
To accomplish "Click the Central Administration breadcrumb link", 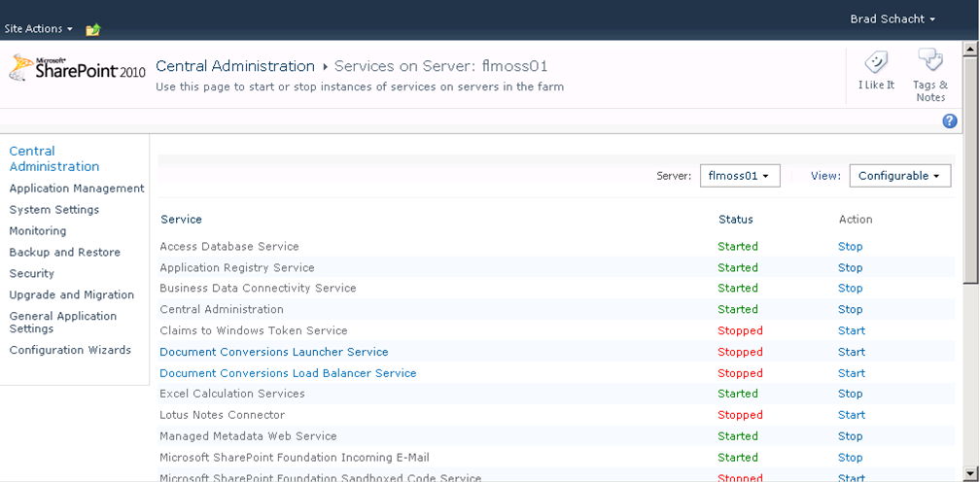I will click(235, 66).
